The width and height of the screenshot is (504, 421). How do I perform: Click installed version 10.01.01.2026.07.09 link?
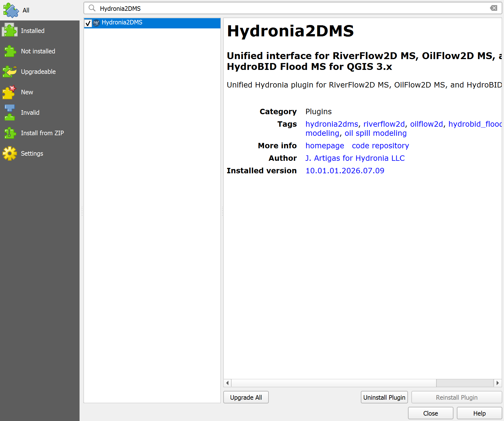pos(345,171)
